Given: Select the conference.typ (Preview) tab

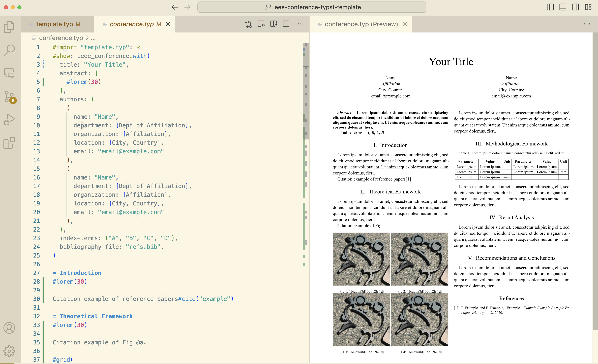Looking at the screenshot, I should click(361, 24).
